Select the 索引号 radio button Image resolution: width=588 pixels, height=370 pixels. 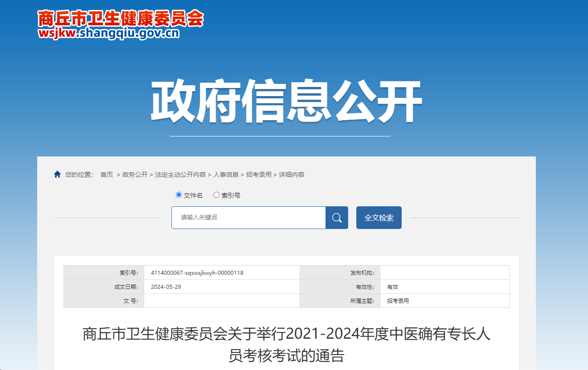click(x=216, y=195)
